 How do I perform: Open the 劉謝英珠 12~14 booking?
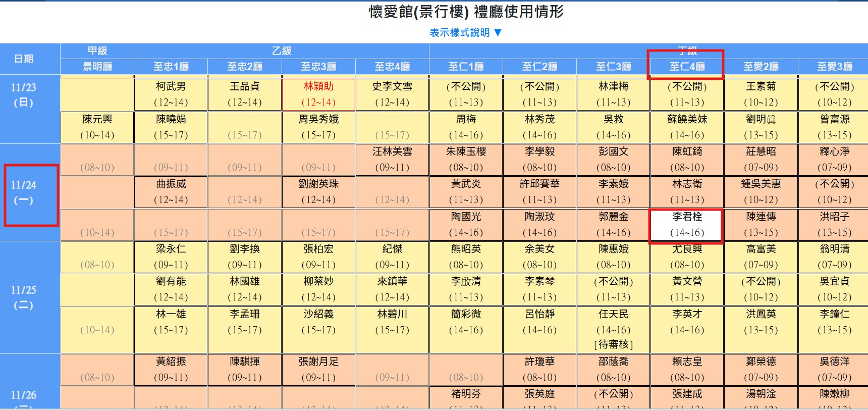[x=318, y=192]
